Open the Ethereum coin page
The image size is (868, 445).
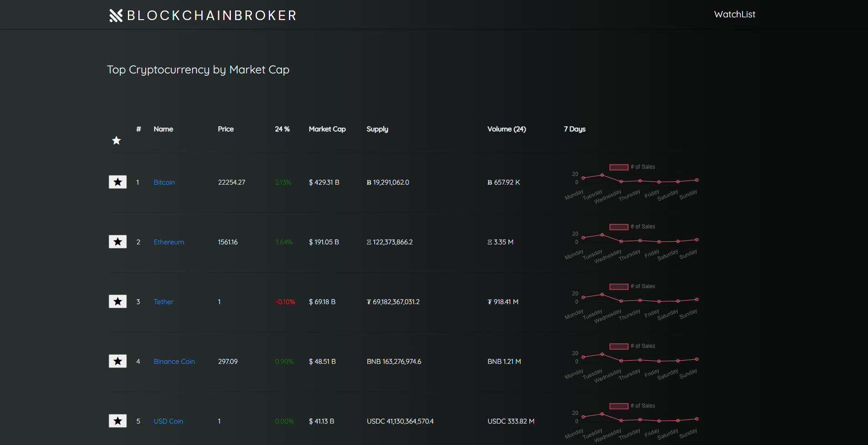[x=168, y=242]
